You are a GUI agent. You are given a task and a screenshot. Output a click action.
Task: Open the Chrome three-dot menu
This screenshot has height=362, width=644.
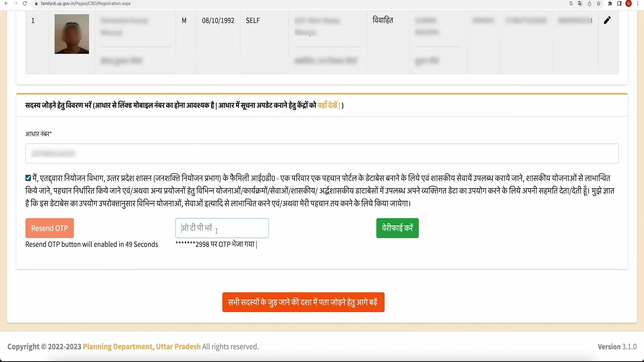click(x=638, y=4)
